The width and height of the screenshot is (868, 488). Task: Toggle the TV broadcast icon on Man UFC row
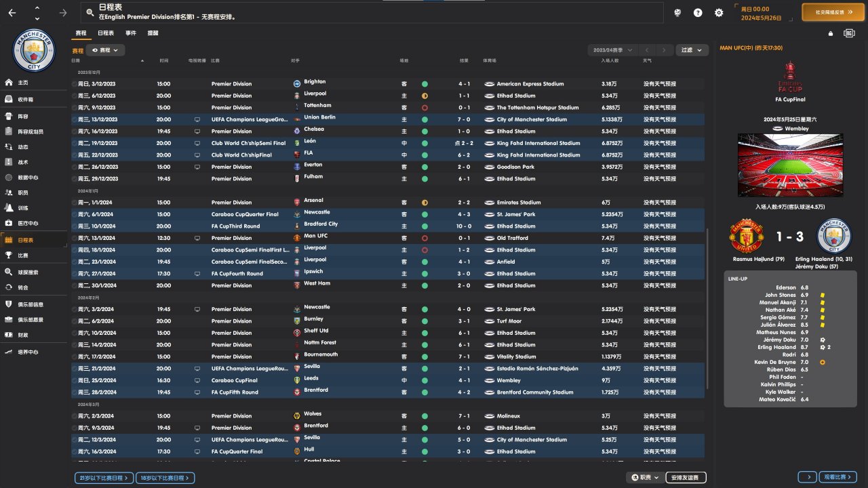tap(197, 238)
